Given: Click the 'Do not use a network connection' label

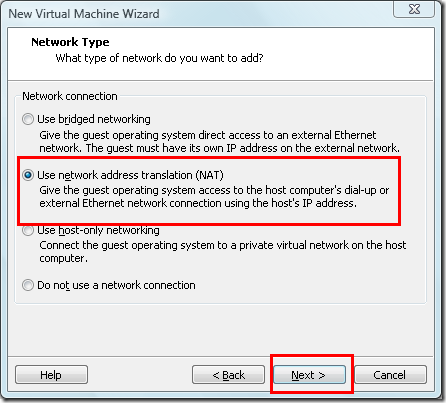Looking at the screenshot, I should 116,285.
